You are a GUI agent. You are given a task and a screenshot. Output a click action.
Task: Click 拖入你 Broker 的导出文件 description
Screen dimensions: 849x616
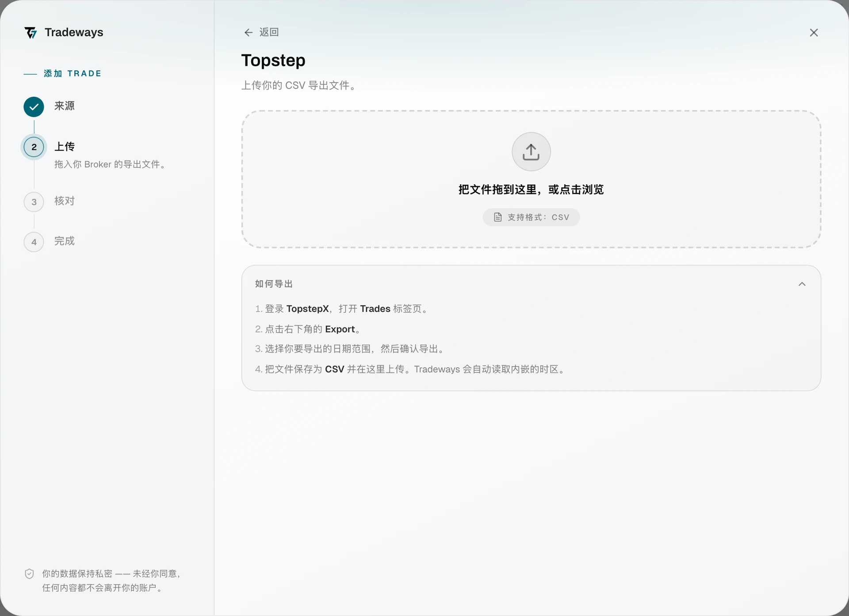tap(111, 164)
